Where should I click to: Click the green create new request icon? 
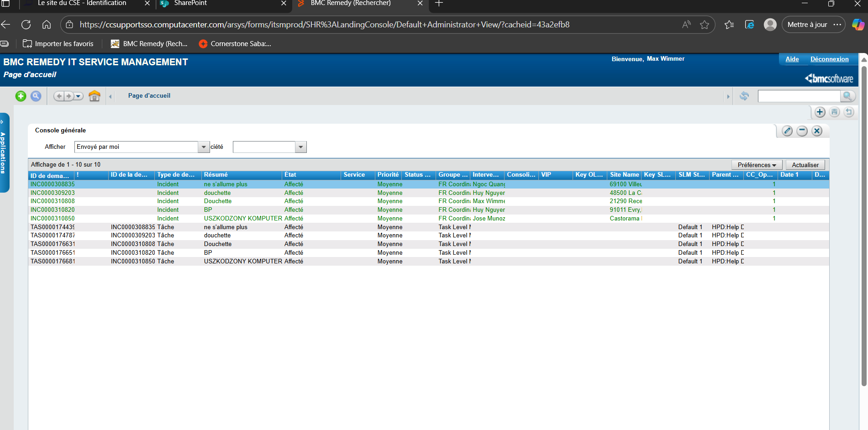coord(21,96)
